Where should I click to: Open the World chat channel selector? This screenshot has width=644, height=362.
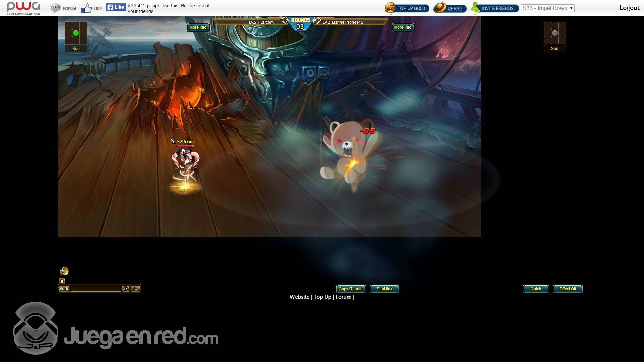(64, 289)
